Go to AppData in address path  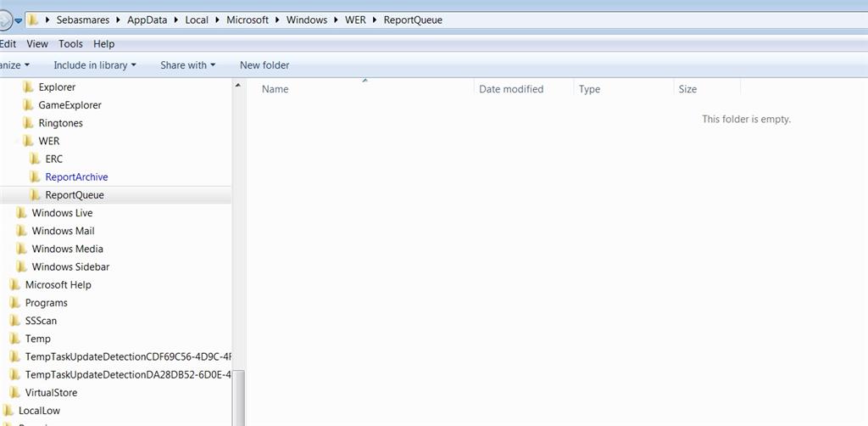click(x=147, y=20)
